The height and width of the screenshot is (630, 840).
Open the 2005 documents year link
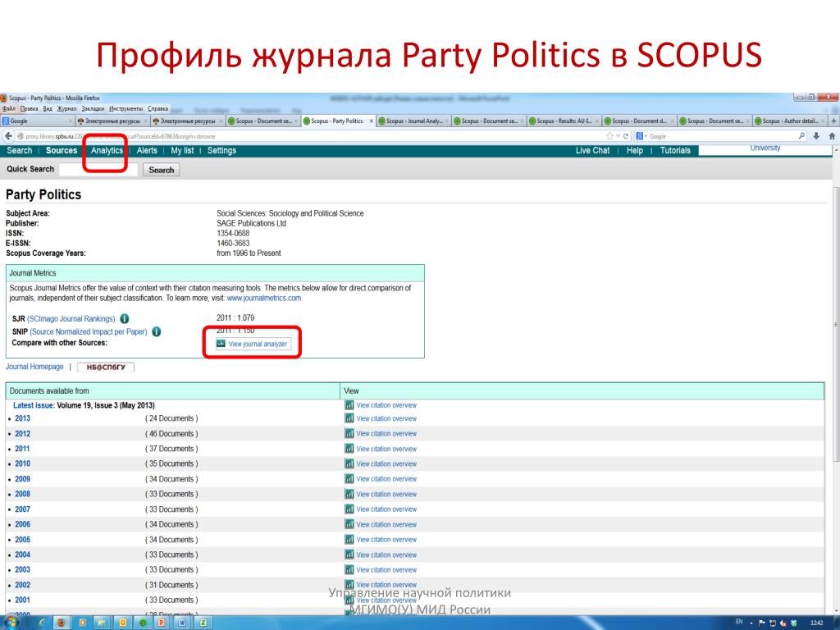[22, 540]
